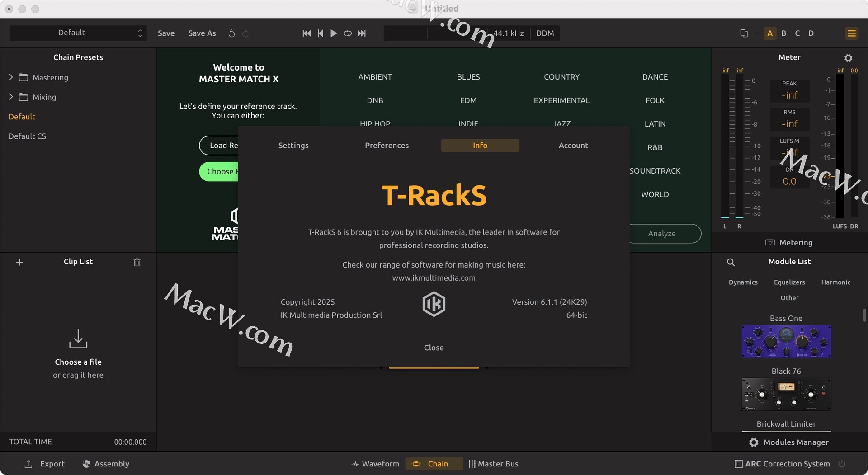Switch to the Chain view
Screen dimensions: 868x475
point(434,464)
